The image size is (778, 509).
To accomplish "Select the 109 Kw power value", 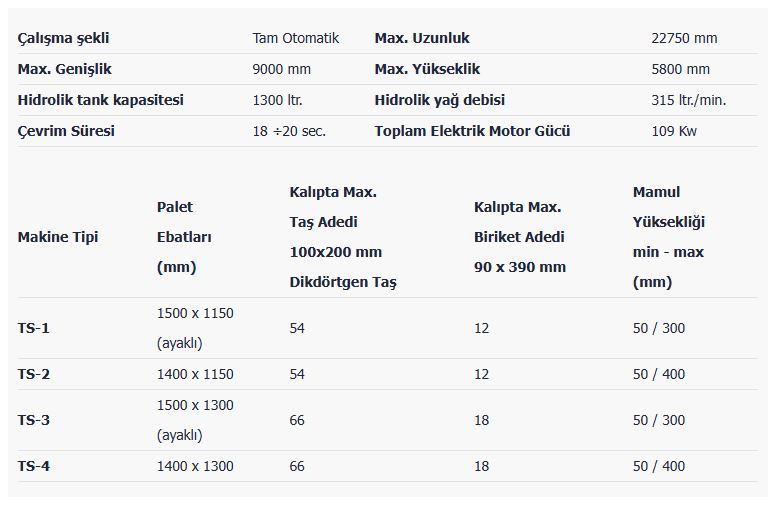I will 674,131.
